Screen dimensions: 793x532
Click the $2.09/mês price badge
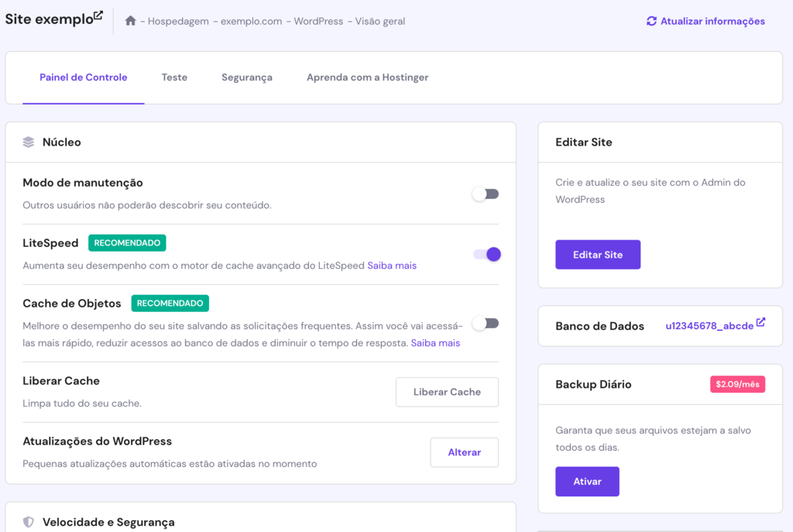[x=737, y=384]
